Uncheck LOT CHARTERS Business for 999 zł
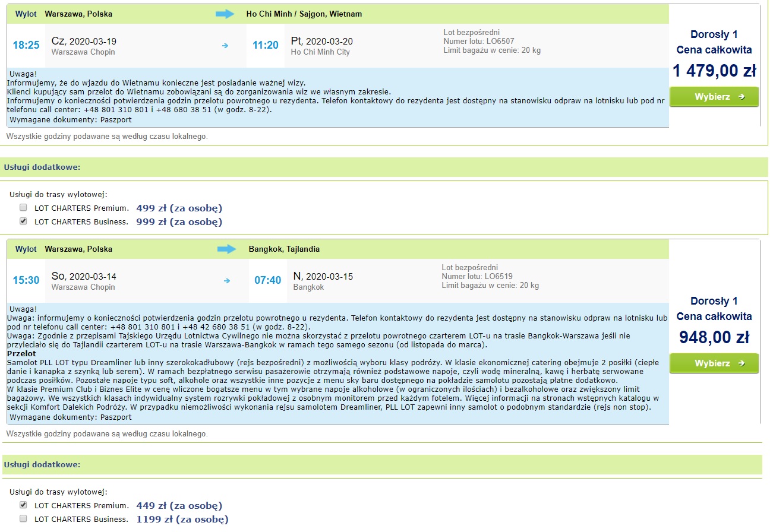The image size is (773, 532). click(x=23, y=221)
